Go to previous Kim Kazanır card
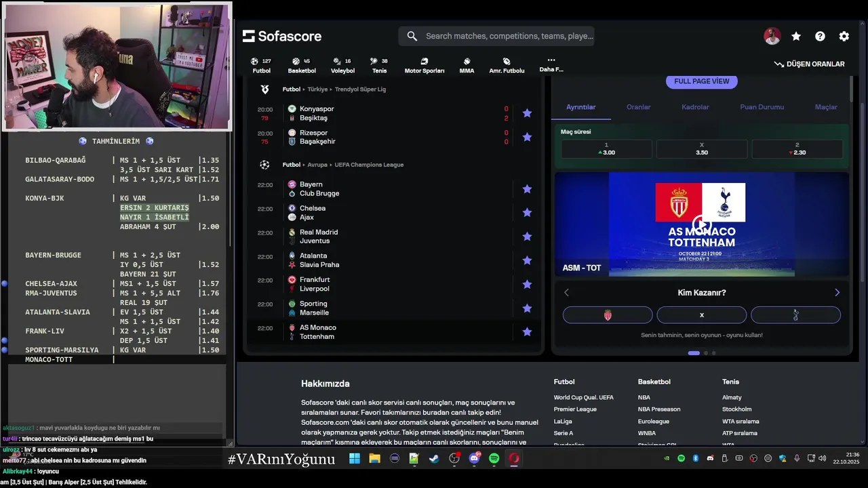 (567, 293)
